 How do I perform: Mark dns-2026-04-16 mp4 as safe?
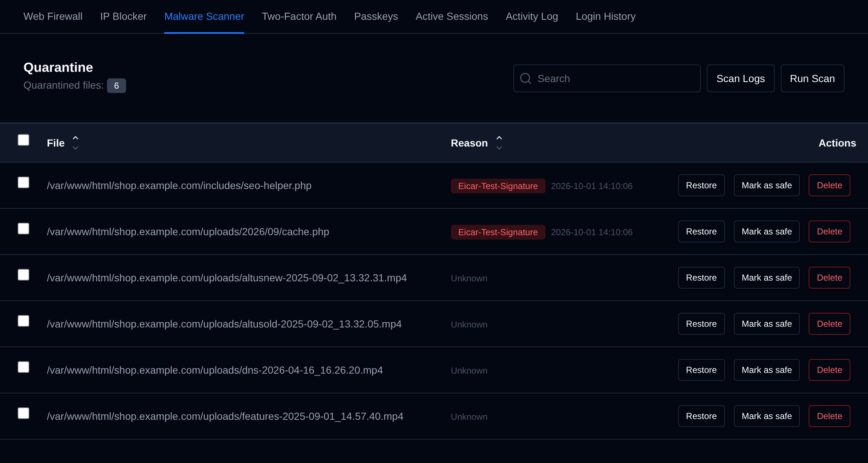click(x=766, y=370)
